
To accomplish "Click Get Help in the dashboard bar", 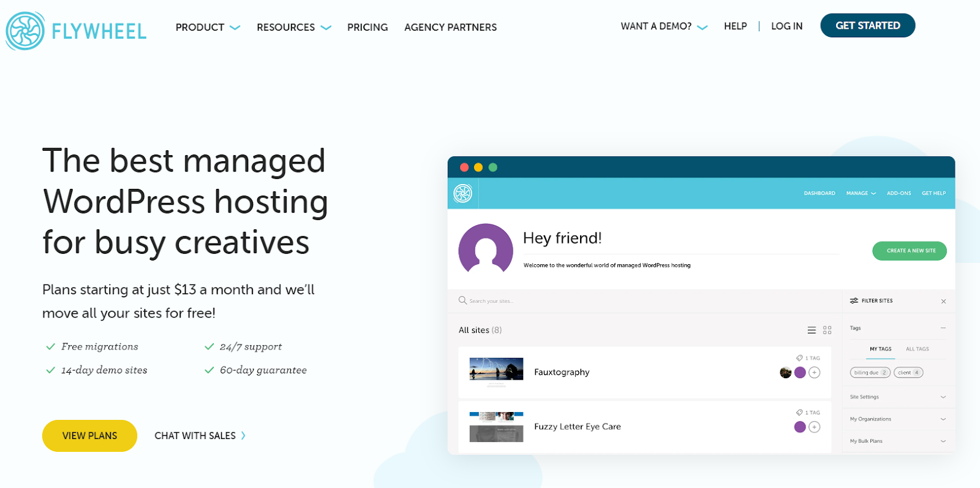I will coord(933,193).
